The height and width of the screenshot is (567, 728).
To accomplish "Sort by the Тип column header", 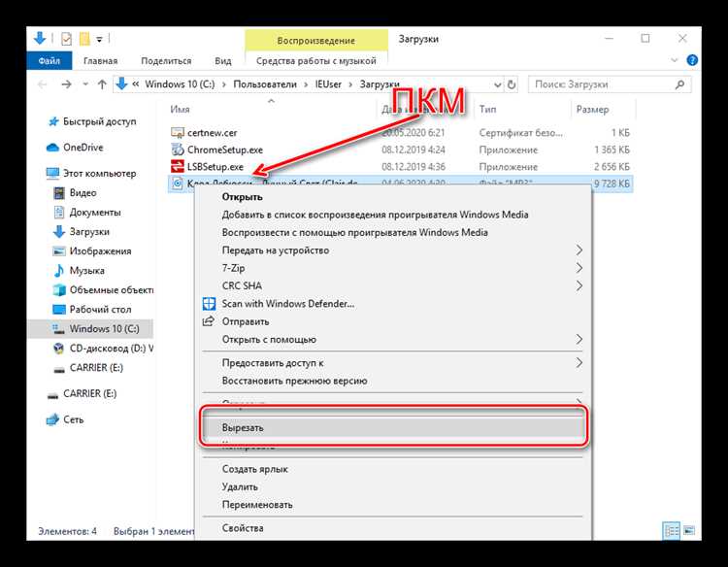I will tap(487, 109).
